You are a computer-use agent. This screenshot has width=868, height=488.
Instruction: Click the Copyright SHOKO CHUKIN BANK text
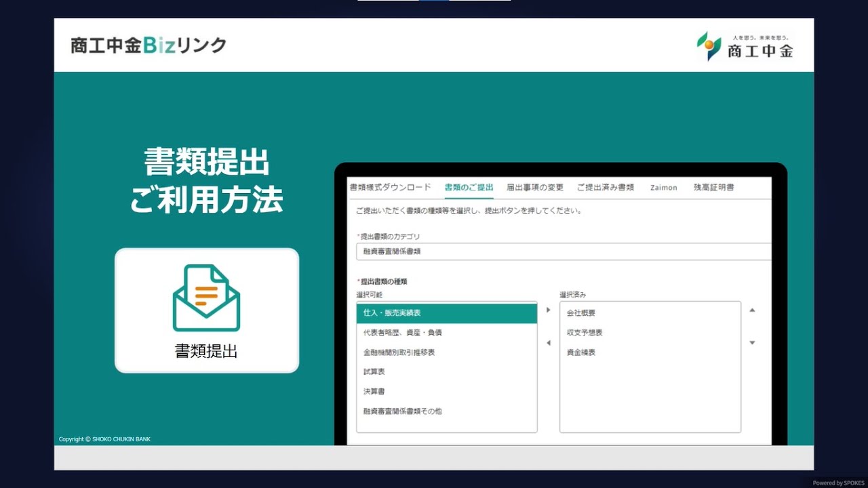104,439
